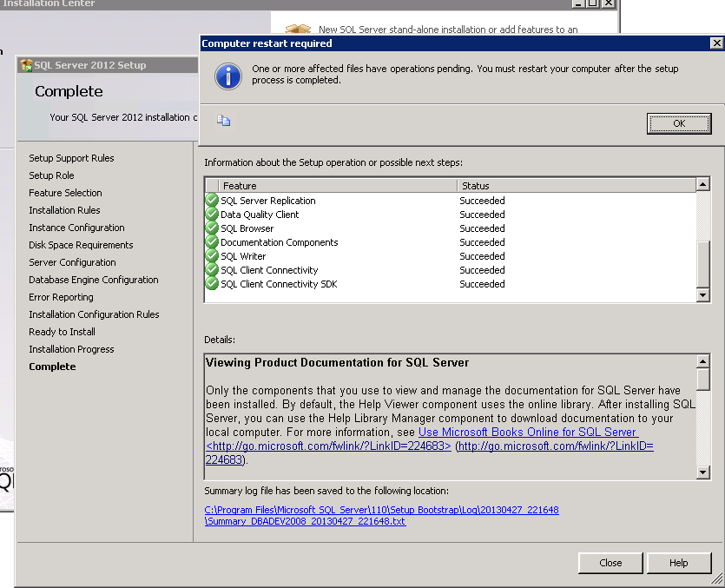The height and width of the screenshot is (588, 725).
Task: Click the Status column header
Action: click(x=577, y=186)
